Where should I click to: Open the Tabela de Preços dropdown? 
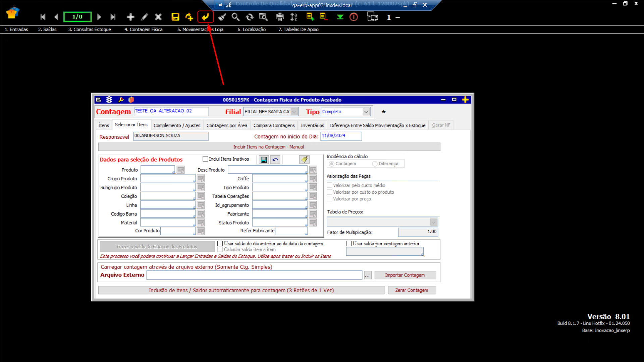(x=434, y=222)
